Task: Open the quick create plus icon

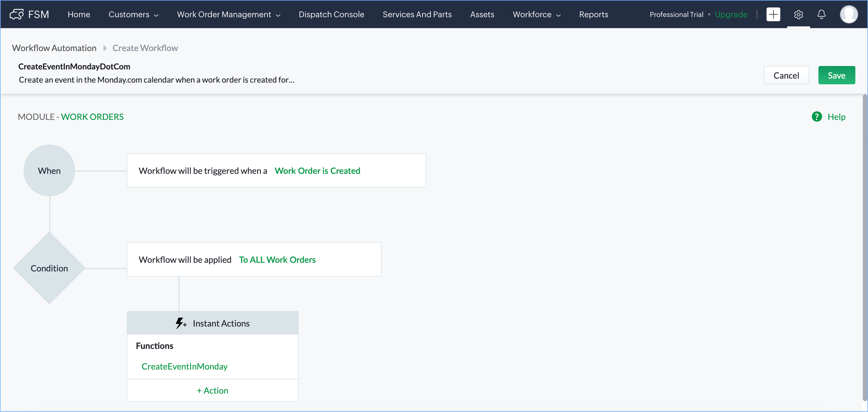Action: pyautogui.click(x=773, y=14)
